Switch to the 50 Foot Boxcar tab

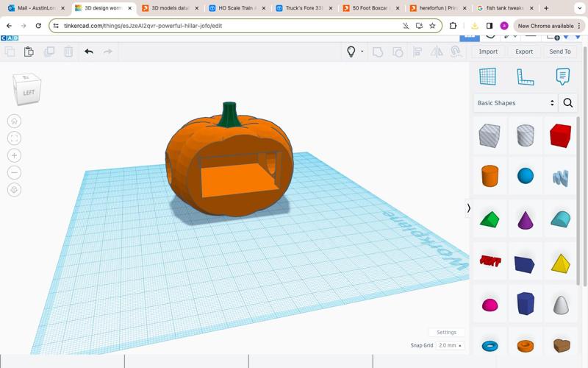[371, 8]
